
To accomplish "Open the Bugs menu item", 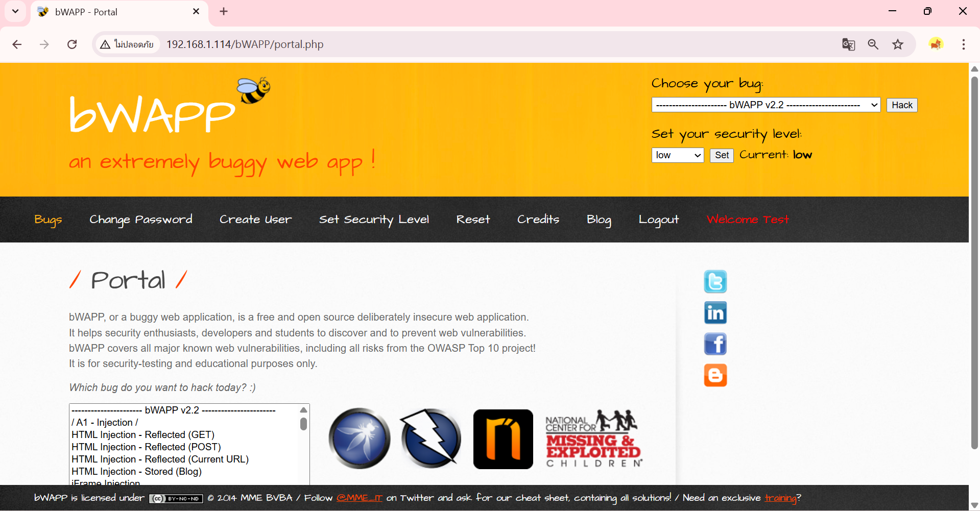I will [x=48, y=220].
